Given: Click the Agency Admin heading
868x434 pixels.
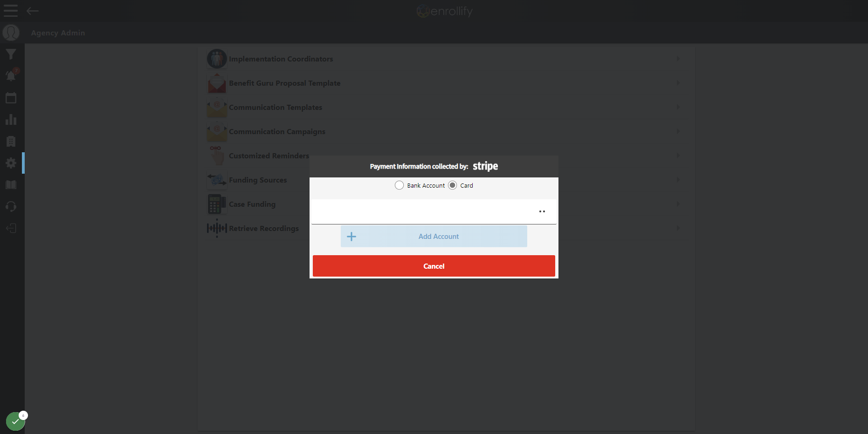Looking at the screenshot, I should tap(58, 33).
